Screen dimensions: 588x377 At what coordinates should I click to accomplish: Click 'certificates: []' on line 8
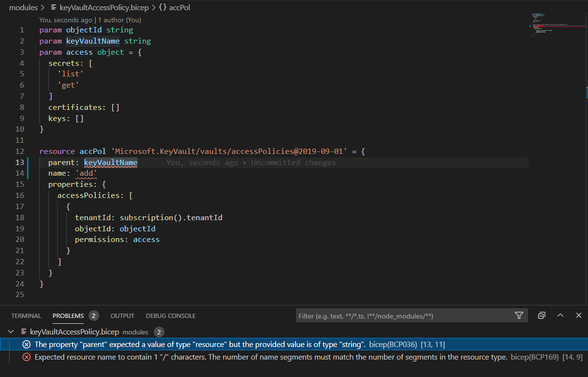[84, 107]
